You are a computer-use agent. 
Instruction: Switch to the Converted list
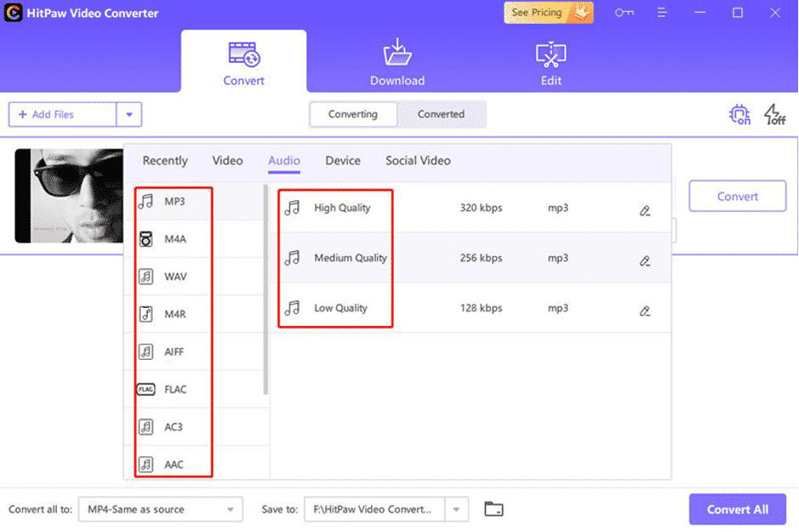pos(442,114)
